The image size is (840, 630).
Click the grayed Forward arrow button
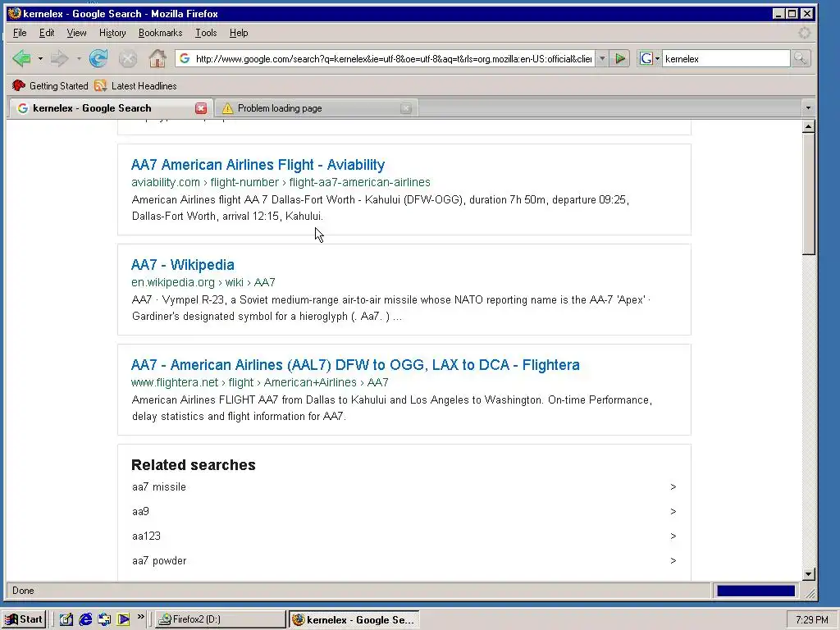tap(59, 58)
